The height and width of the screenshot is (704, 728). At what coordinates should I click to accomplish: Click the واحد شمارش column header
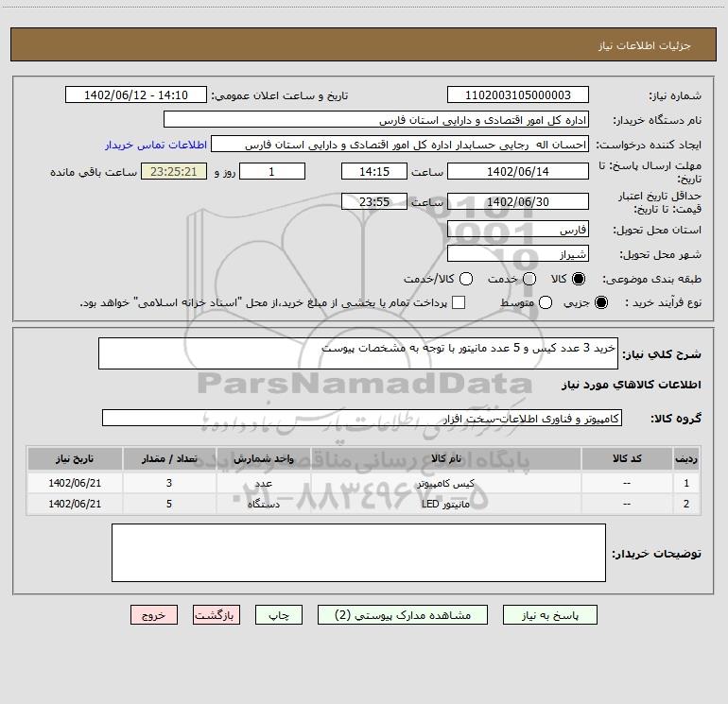[x=263, y=458]
